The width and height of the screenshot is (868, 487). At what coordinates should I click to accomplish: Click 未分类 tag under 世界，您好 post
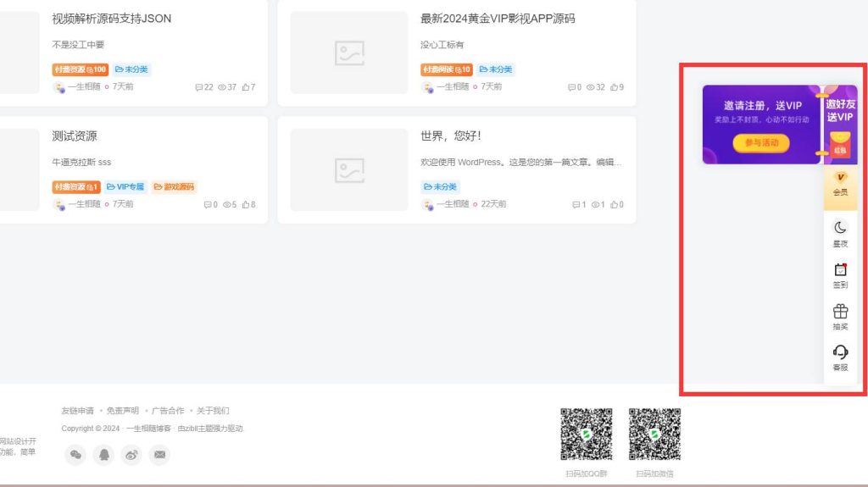click(x=440, y=186)
